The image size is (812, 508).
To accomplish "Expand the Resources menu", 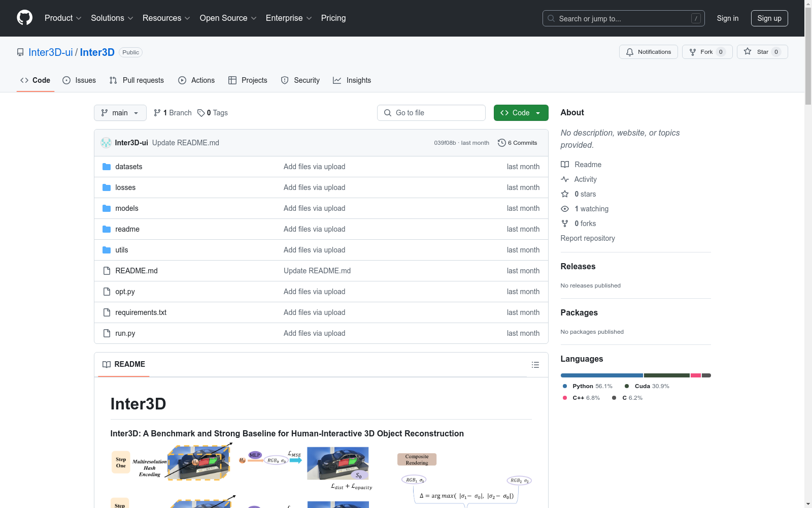I will pos(166,18).
